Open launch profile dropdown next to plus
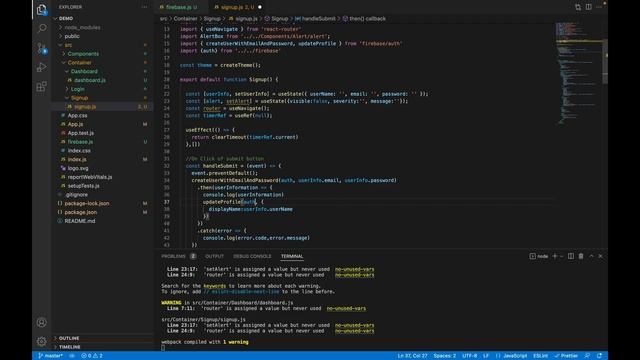The width and height of the screenshot is (640, 360). tap(562, 256)
